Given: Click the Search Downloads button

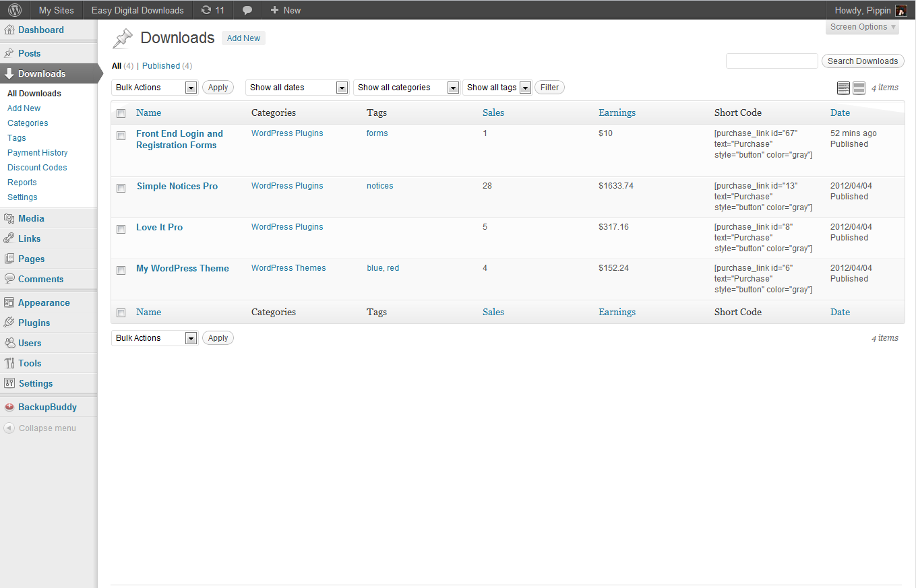Looking at the screenshot, I should click(863, 61).
